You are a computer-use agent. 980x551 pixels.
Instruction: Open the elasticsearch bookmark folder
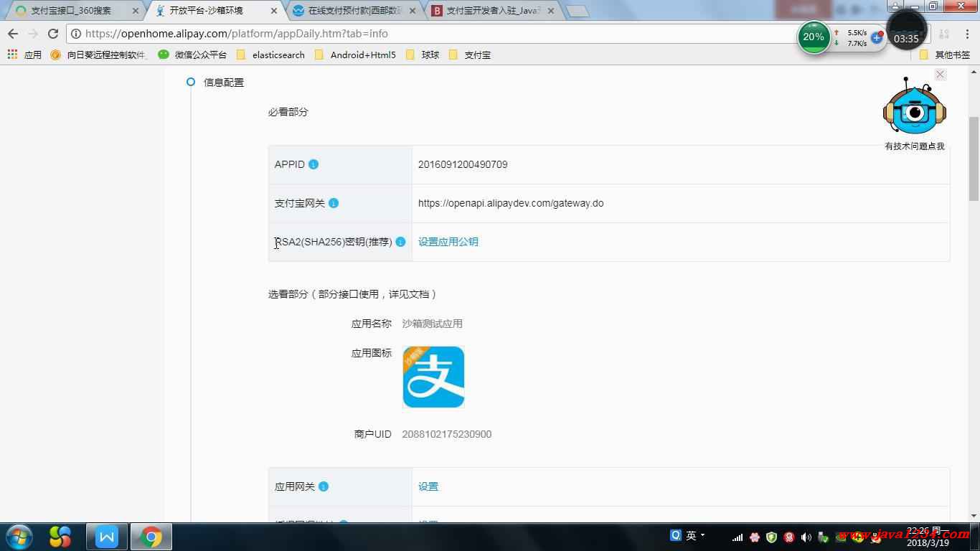[270, 55]
